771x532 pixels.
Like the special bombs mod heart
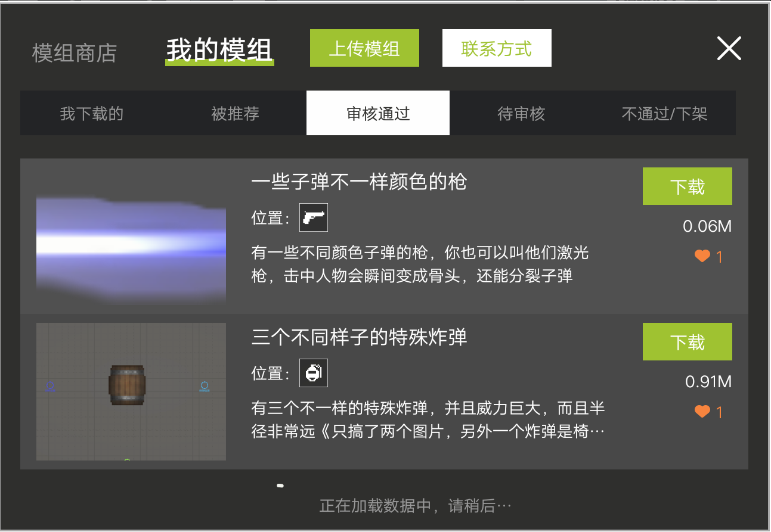702,412
